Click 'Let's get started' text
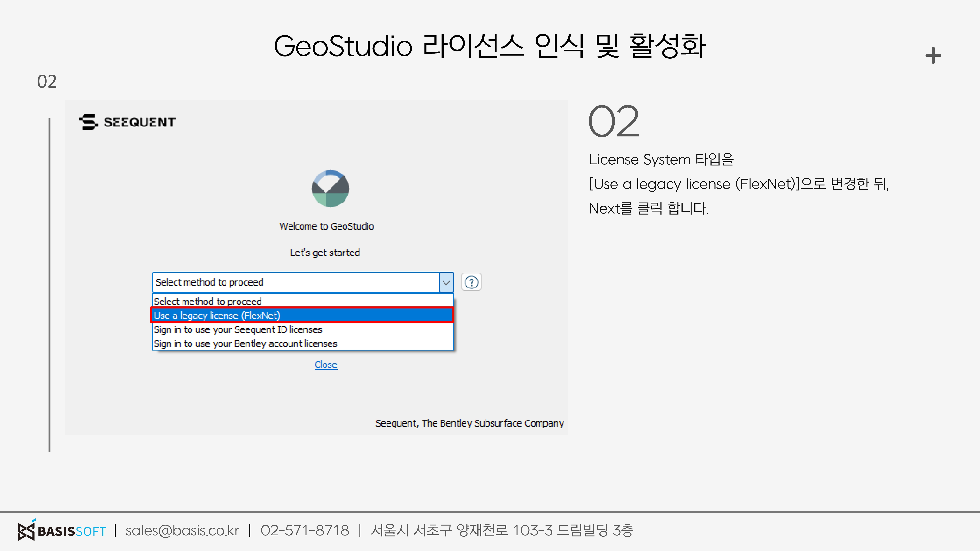Image resolution: width=980 pixels, height=551 pixels. pos(325,253)
